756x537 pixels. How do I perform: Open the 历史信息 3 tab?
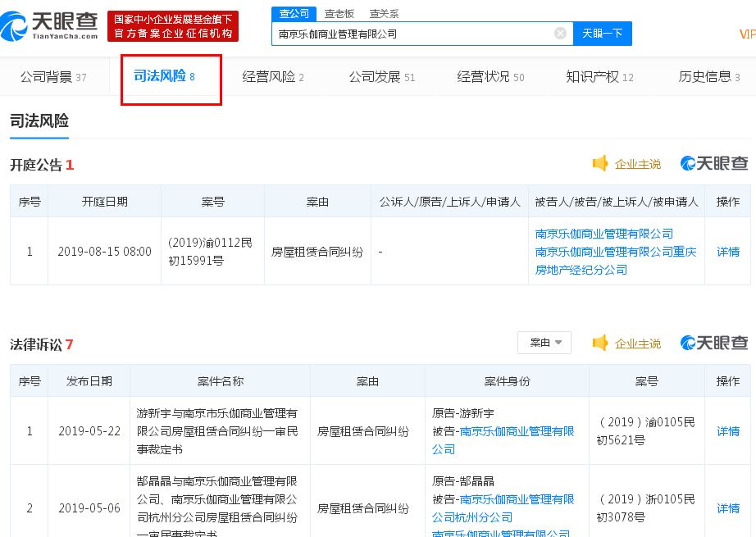point(708,77)
